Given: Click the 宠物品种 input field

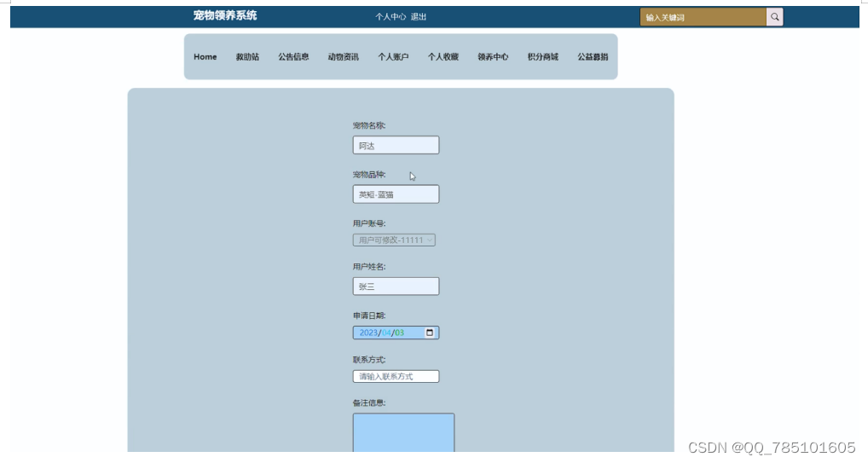Looking at the screenshot, I should (396, 194).
